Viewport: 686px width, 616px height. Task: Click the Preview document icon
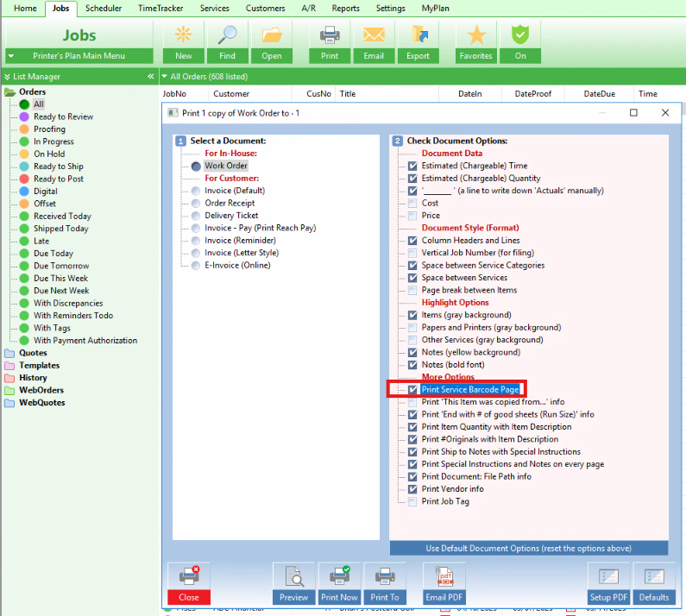tap(294, 575)
